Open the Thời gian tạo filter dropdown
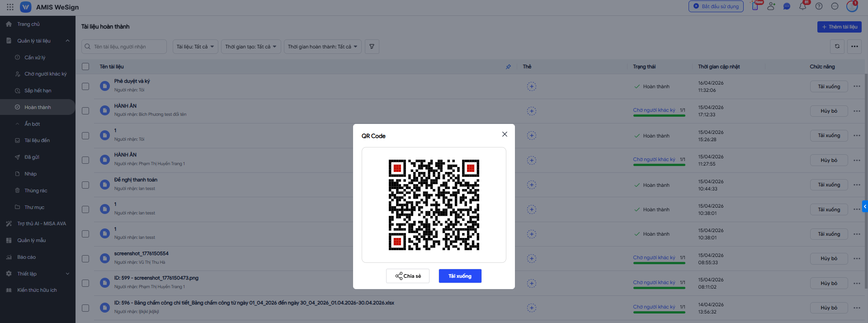 [251, 47]
